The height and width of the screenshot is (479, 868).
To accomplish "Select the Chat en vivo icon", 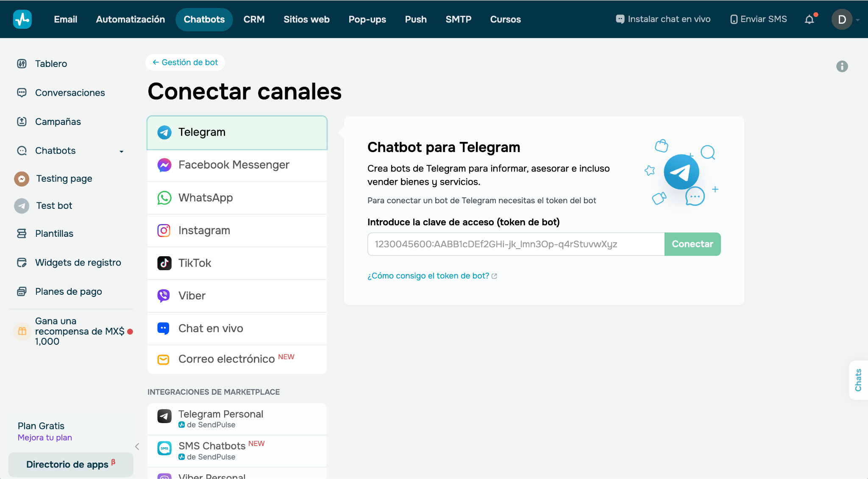I will click(163, 328).
